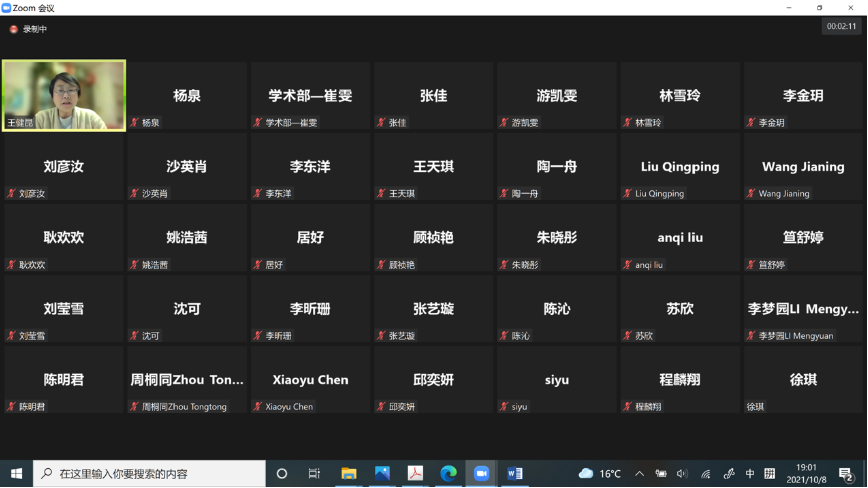
Task: Open the notification center panel
Action: click(846, 474)
